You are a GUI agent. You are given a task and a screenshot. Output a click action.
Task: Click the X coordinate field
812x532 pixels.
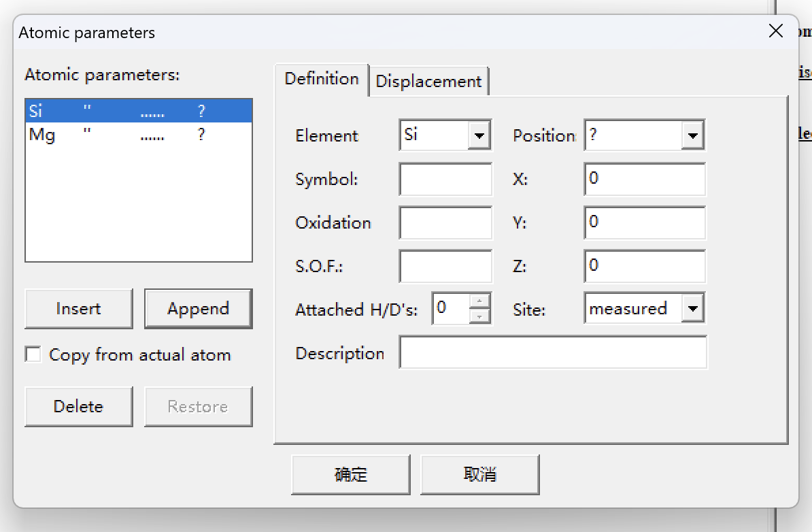[x=644, y=180]
